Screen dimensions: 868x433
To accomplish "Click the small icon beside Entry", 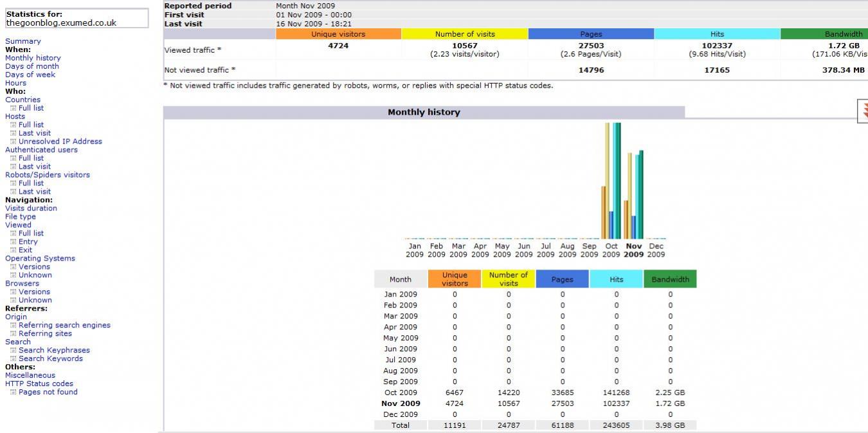I will pos(13,242).
